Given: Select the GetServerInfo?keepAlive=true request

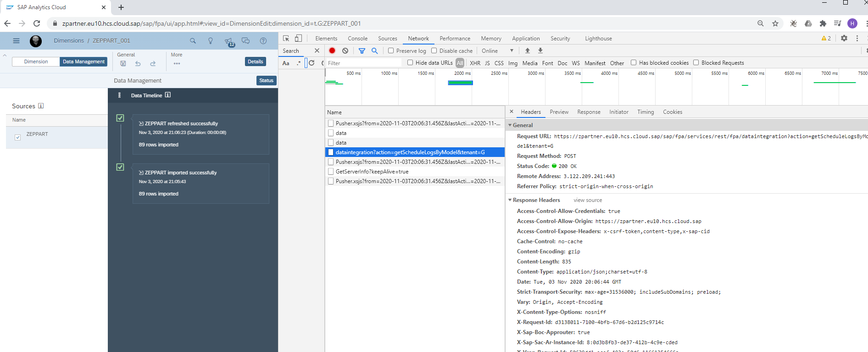Looking at the screenshot, I should (x=415, y=171).
